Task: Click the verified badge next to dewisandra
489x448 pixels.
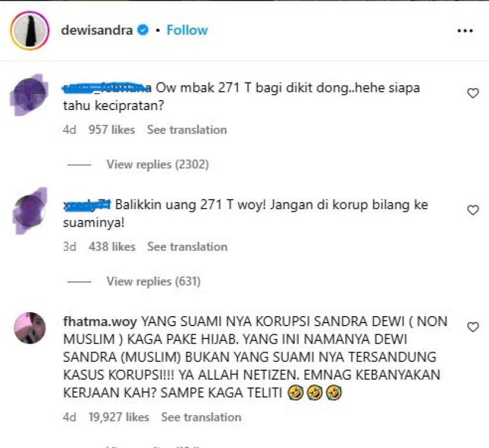Action: pos(143,30)
